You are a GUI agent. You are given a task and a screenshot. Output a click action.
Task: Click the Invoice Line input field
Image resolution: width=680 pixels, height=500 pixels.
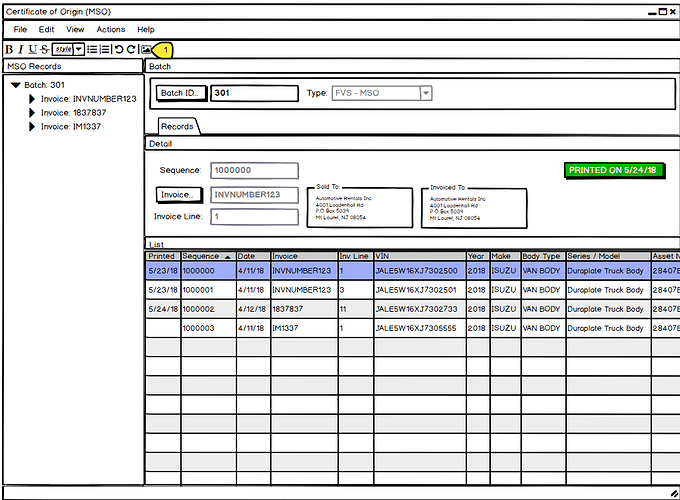pos(255,216)
